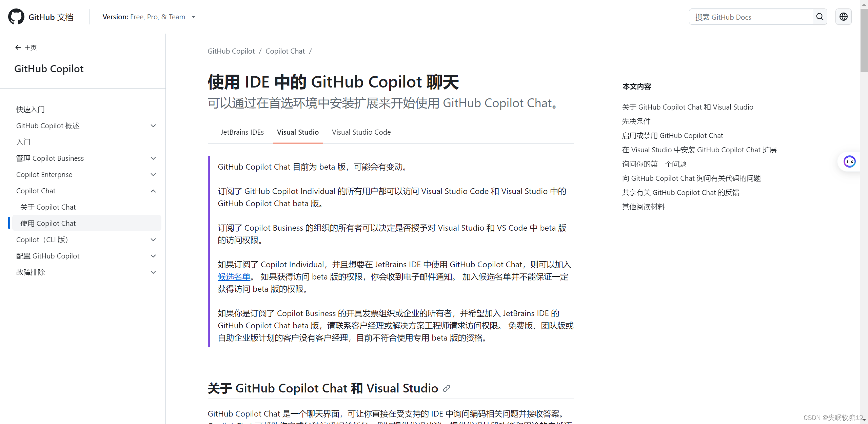Jump to 先决条件 in the contents list
The width and height of the screenshot is (868, 424).
click(636, 121)
